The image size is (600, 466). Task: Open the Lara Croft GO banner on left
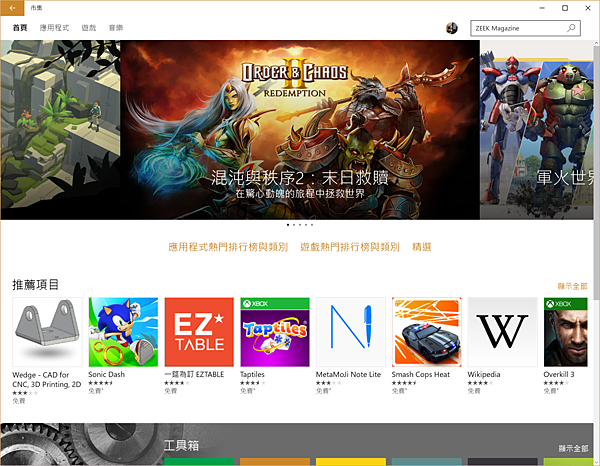(60, 130)
